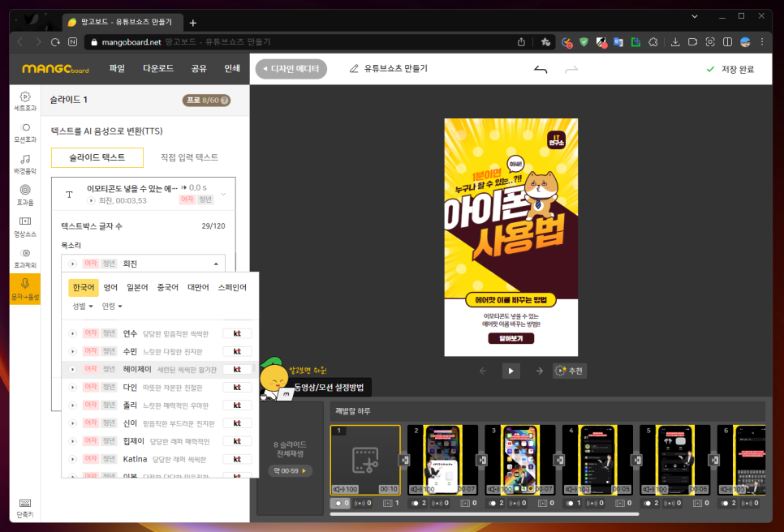The image size is (784, 532).
Task: Select slide 3 thumbnail in timeline
Action: click(x=520, y=460)
